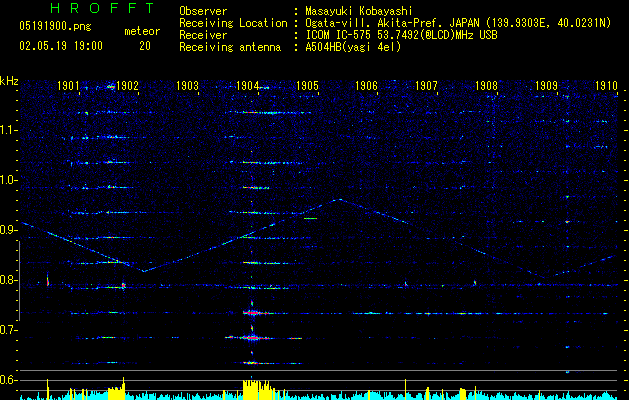Screen dimensions: 629x400
Task: Click the meteor count value 20
Action: 145,46
